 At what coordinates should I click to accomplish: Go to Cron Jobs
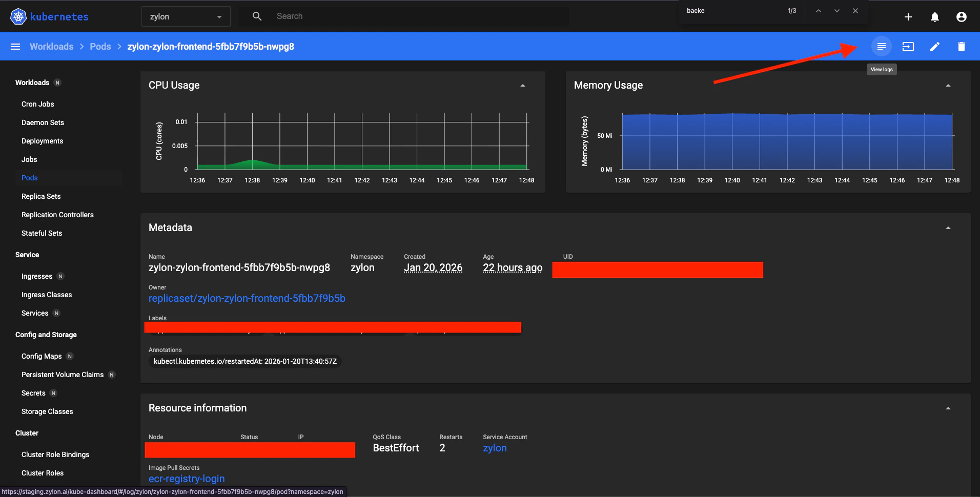click(x=38, y=104)
